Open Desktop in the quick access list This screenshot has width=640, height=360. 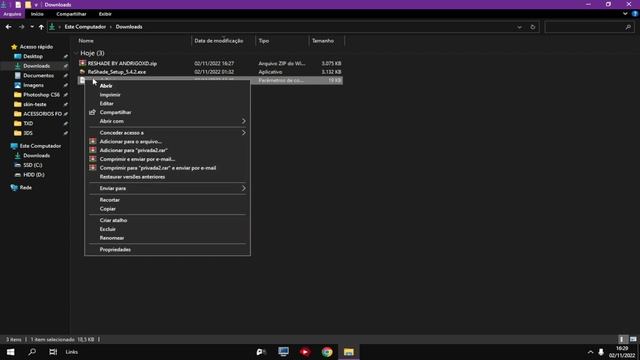(x=33, y=56)
